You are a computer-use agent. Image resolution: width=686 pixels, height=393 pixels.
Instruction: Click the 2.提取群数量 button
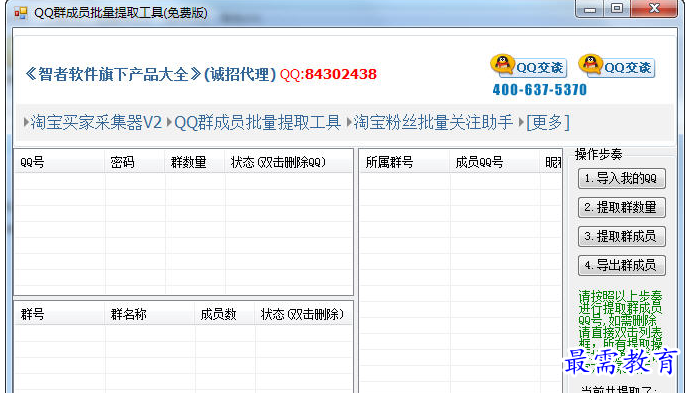622,207
